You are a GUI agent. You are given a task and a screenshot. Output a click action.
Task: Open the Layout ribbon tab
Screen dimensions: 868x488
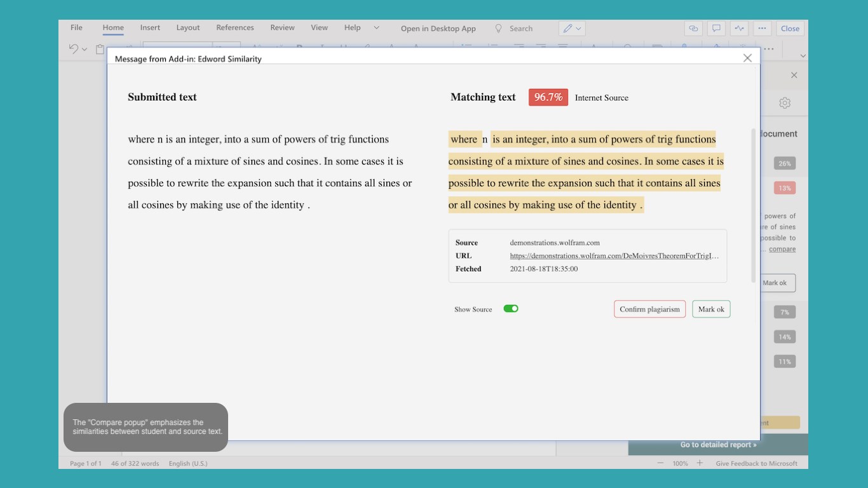pyautogui.click(x=188, y=28)
